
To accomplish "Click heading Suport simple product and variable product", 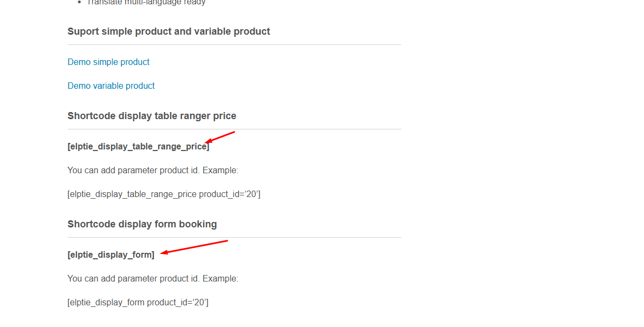I will click(x=169, y=31).
